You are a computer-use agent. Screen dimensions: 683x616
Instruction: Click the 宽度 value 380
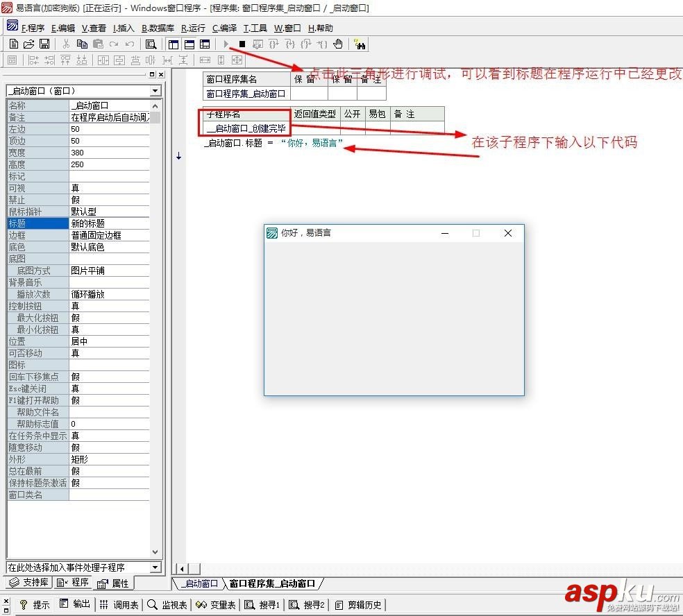pyautogui.click(x=110, y=153)
